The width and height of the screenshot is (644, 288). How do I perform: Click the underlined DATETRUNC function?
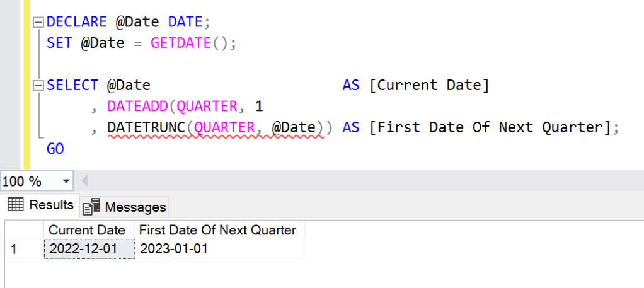click(146, 127)
